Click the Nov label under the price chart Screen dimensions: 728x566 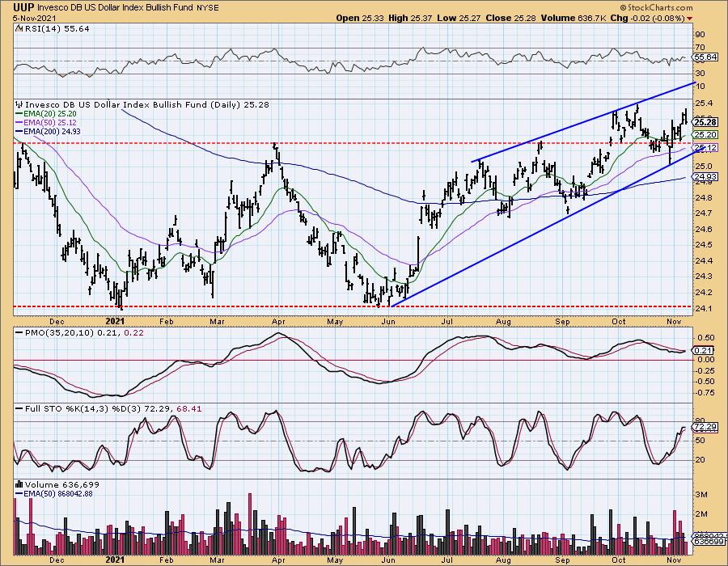(x=674, y=321)
